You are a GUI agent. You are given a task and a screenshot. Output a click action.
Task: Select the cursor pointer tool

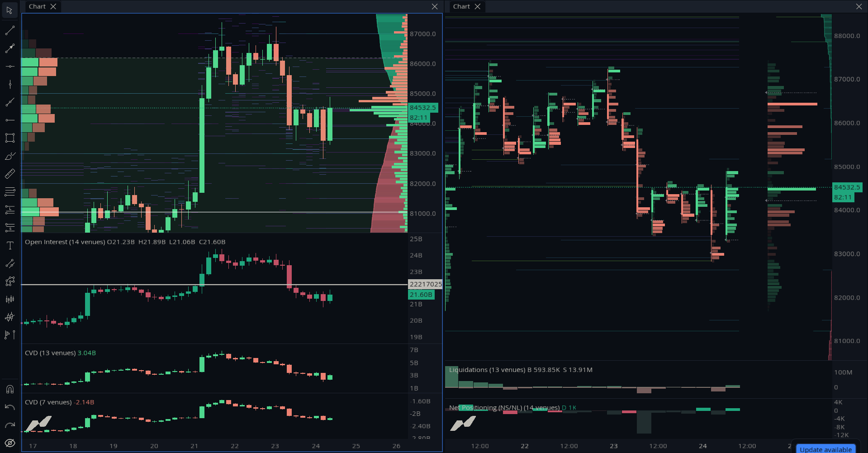(x=9, y=10)
